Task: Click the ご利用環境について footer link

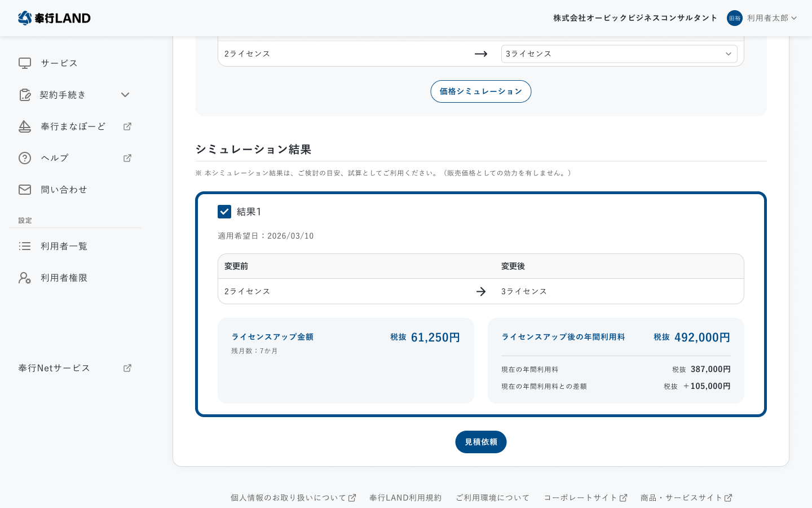Action: pos(492,497)
